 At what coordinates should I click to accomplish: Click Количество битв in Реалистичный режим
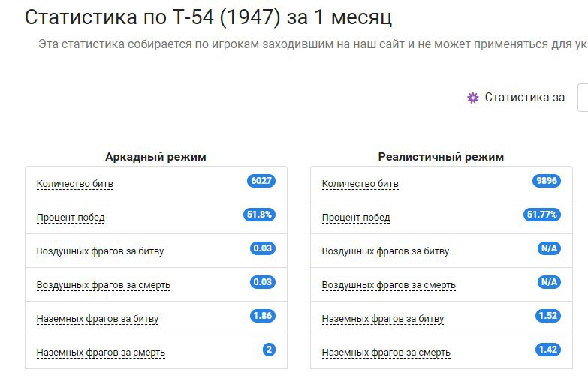click(x=360, y=184)
